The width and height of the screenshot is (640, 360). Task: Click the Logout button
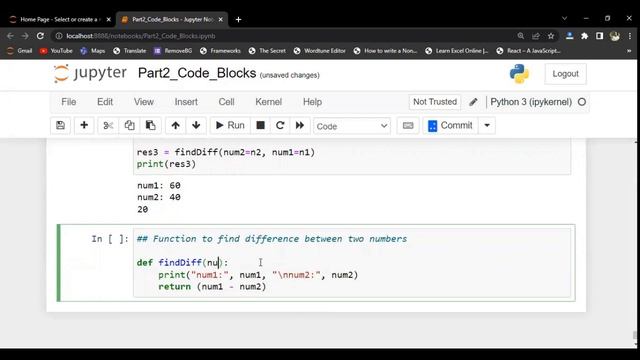click(565, 74)
